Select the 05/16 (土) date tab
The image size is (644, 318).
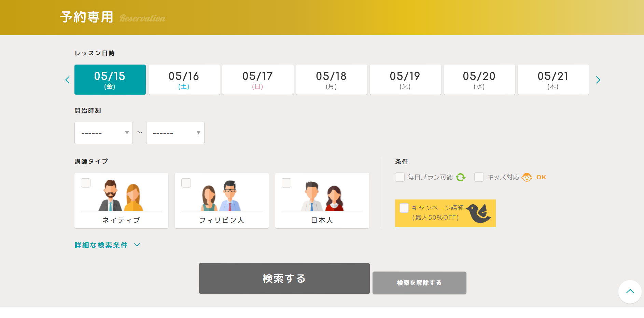click(184, 80)
